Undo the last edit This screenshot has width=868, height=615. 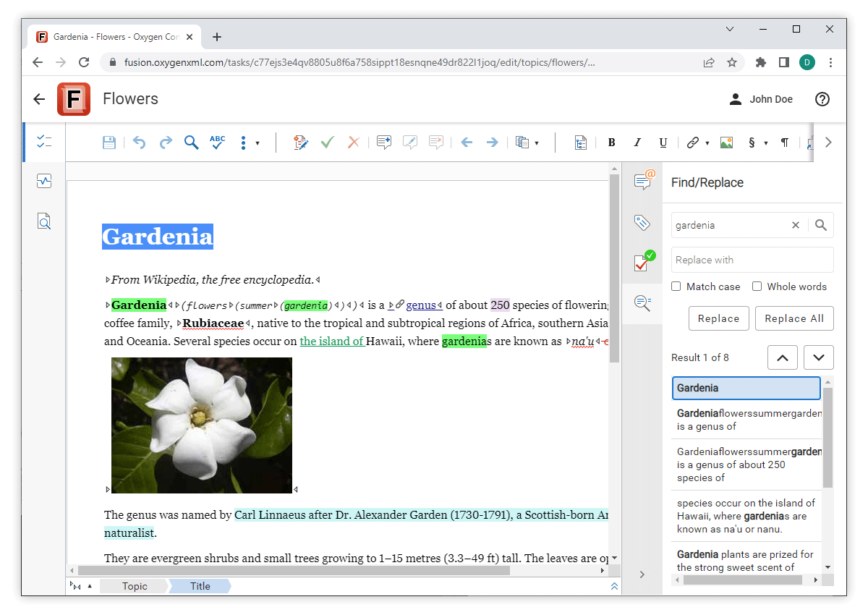[139, 143]
